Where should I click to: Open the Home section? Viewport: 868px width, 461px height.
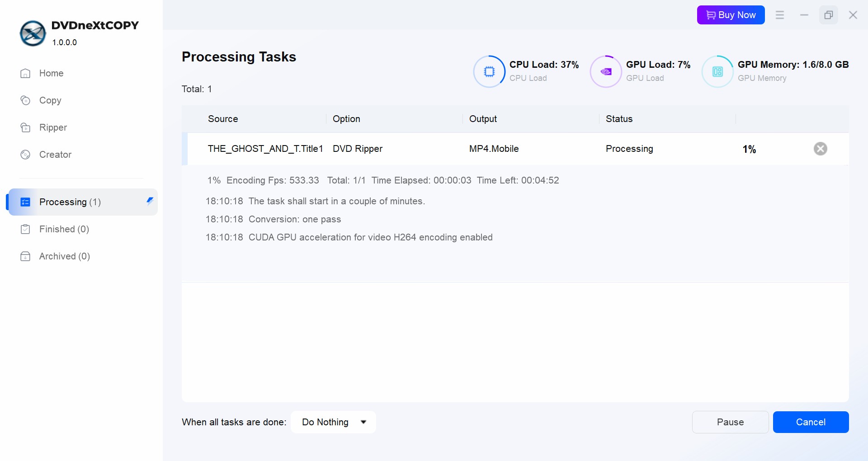click(x=51, y=73)
